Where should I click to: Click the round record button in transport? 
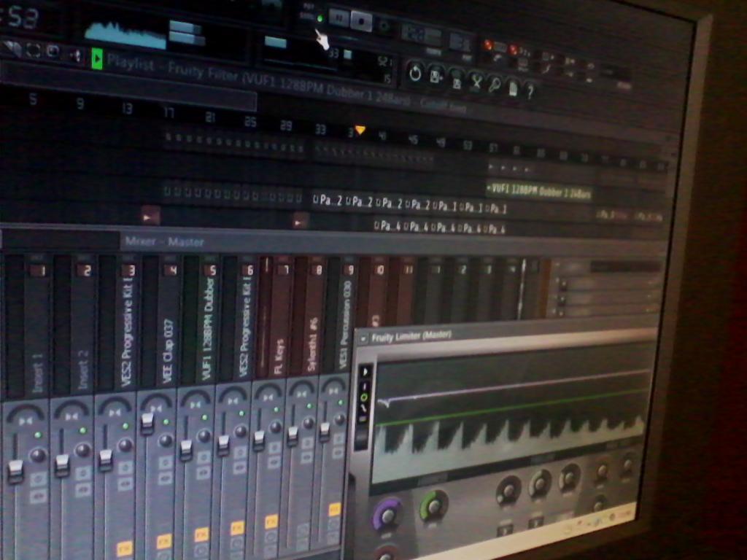click(384, 26)
